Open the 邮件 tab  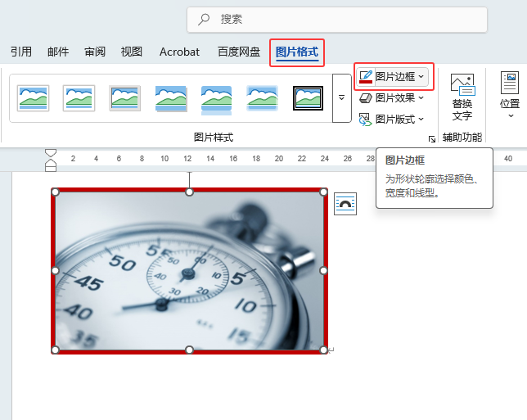pyautogui.click(x=58, y=52)
